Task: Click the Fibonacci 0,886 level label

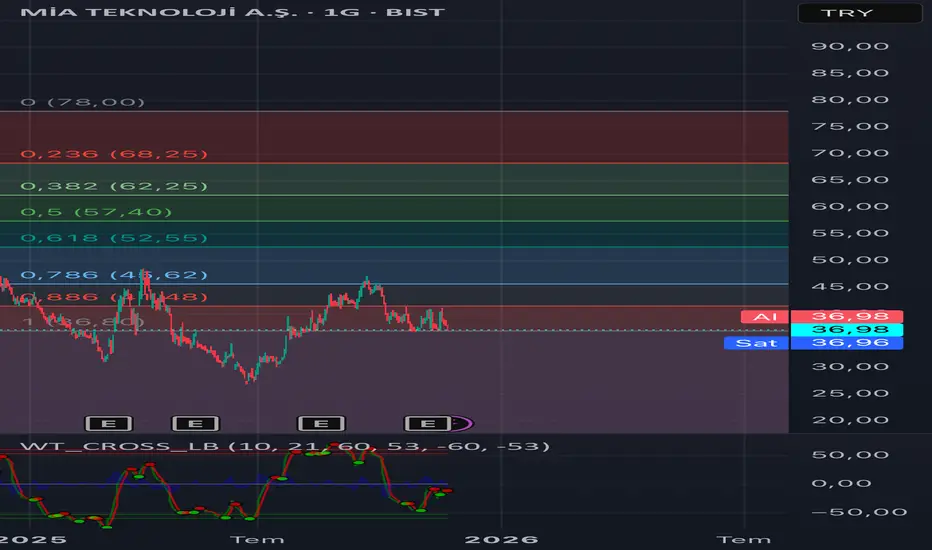Action: tap(114, 297)
